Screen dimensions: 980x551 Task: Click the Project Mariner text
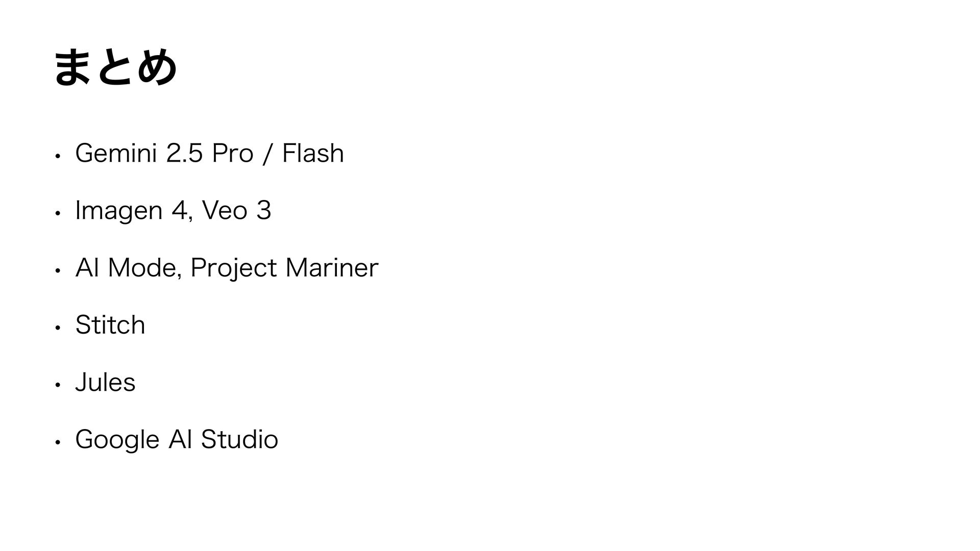284,268
